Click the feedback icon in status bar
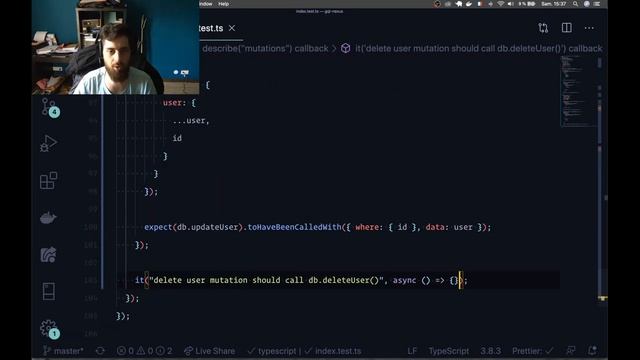 coord(571,350)
